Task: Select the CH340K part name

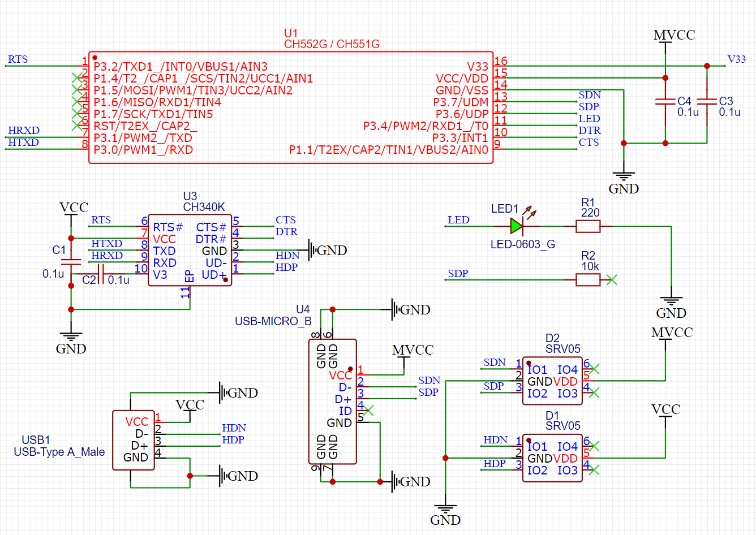Action: coord(204,207)
